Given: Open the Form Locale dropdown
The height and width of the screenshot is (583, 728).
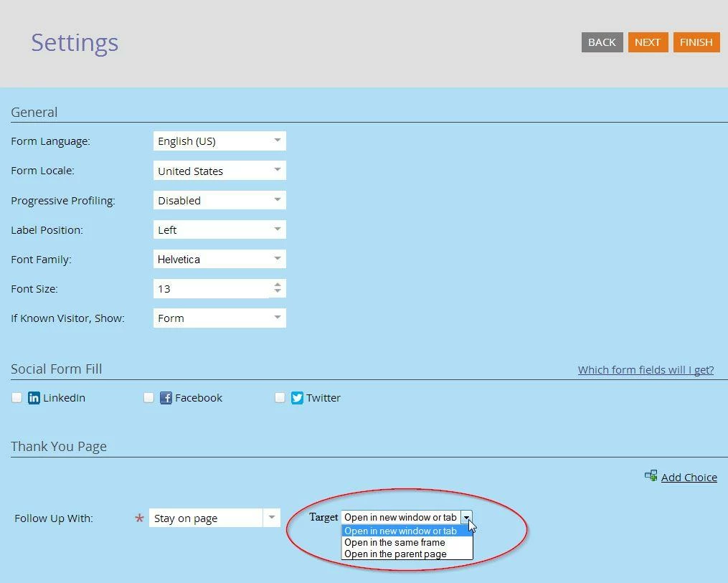Looking at the screenshot, I should pos(219,171).
